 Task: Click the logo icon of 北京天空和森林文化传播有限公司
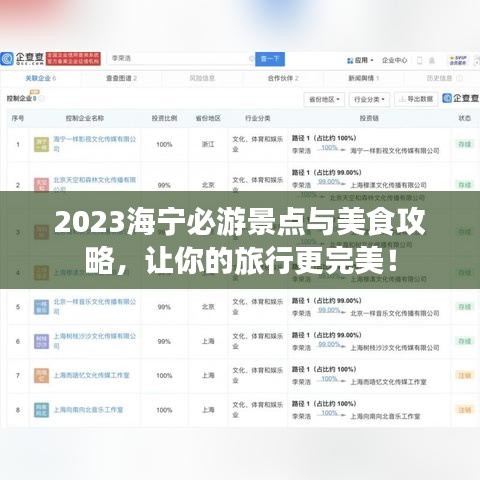click(x=41, y=185)
